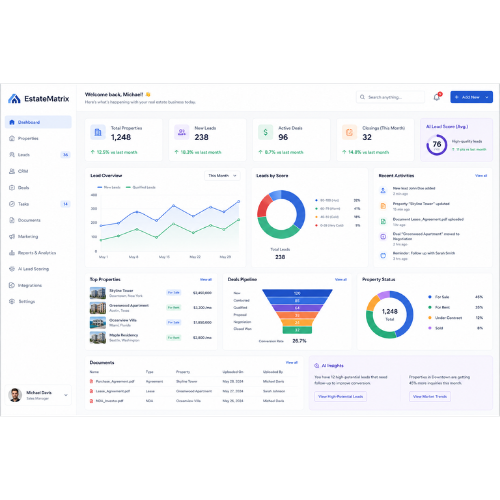Image resolution: width=500 pixels, height=500 pixels.
Task: Click the 'Welcome back, Michael!' heading
Action: pos(114,94)
